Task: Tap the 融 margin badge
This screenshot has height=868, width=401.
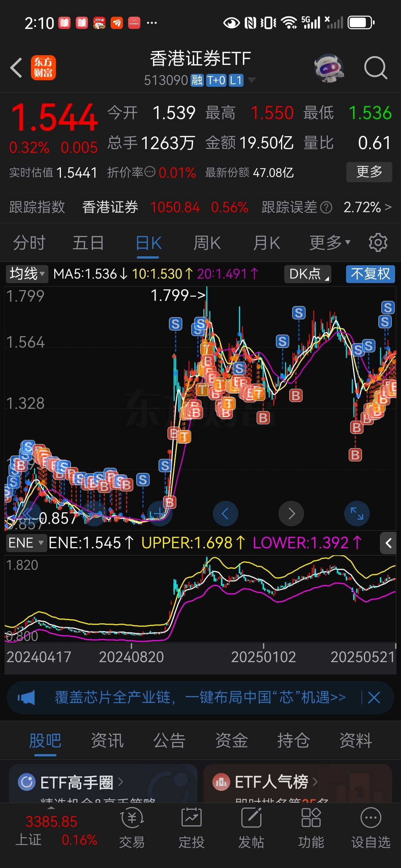Action: (197, 80)
